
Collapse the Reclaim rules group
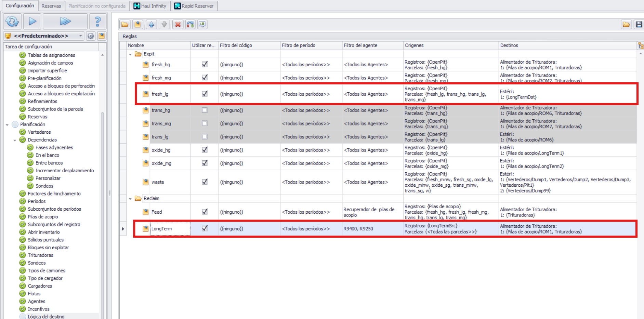(x=130, y=198)
